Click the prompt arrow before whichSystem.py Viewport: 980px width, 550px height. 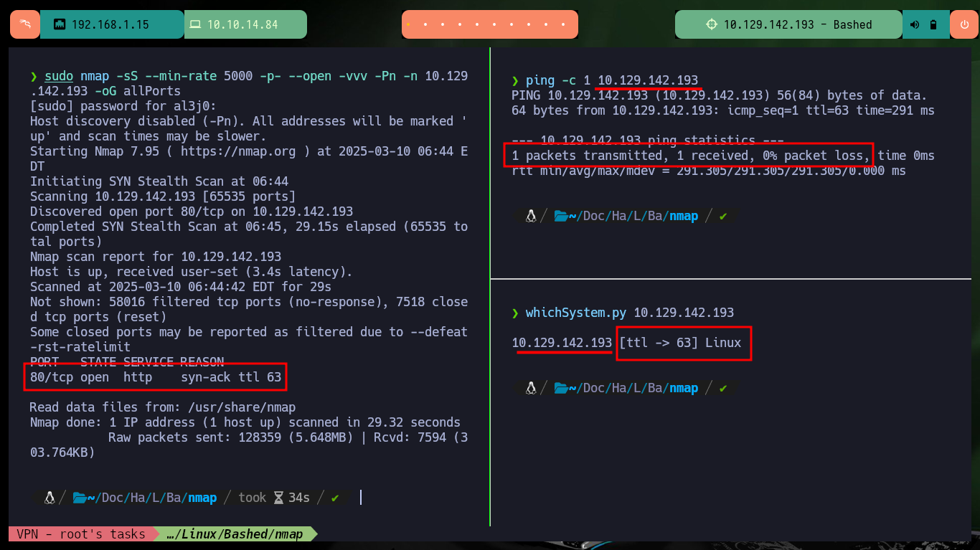coord(515,313)
